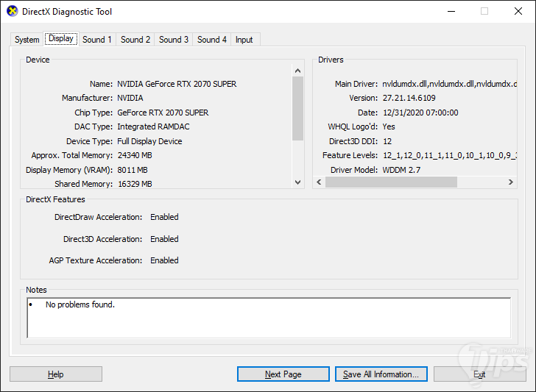Click the Direct3D DDI value '12'

click(x=387, y=141)
